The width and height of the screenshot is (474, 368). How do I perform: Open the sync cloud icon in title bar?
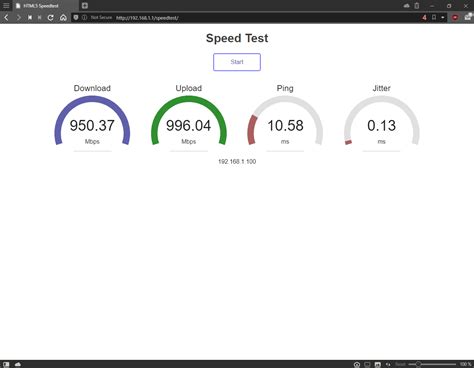click(x=406, y=6)
